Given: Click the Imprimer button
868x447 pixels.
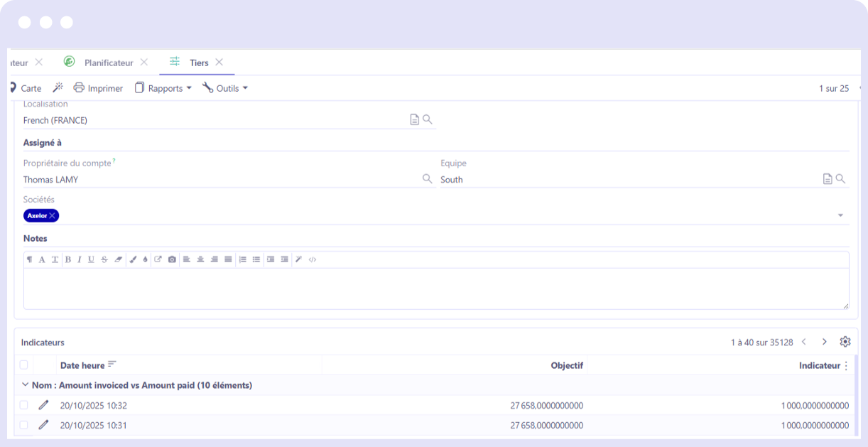Looking at the screenshot, I should (x=99, y=88).
